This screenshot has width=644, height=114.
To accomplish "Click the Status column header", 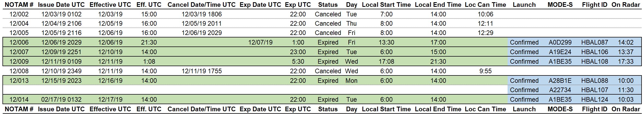I will tap(328, 5).
